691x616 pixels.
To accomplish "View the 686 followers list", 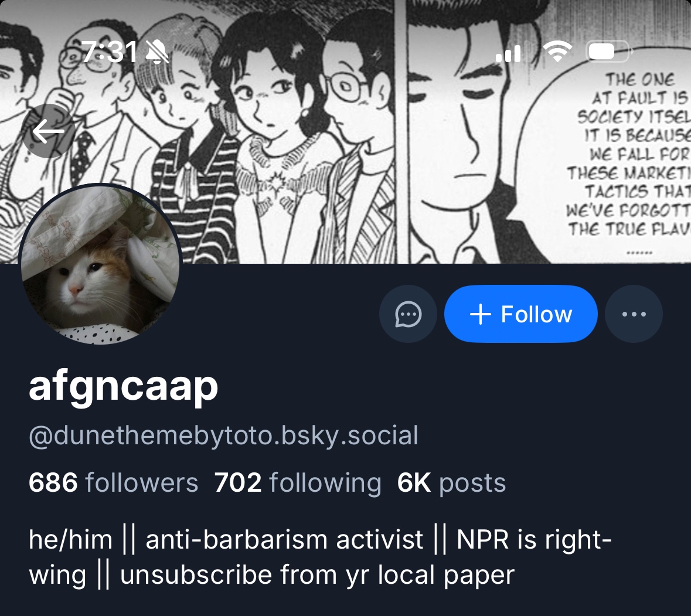I will (x=113, y=483).
